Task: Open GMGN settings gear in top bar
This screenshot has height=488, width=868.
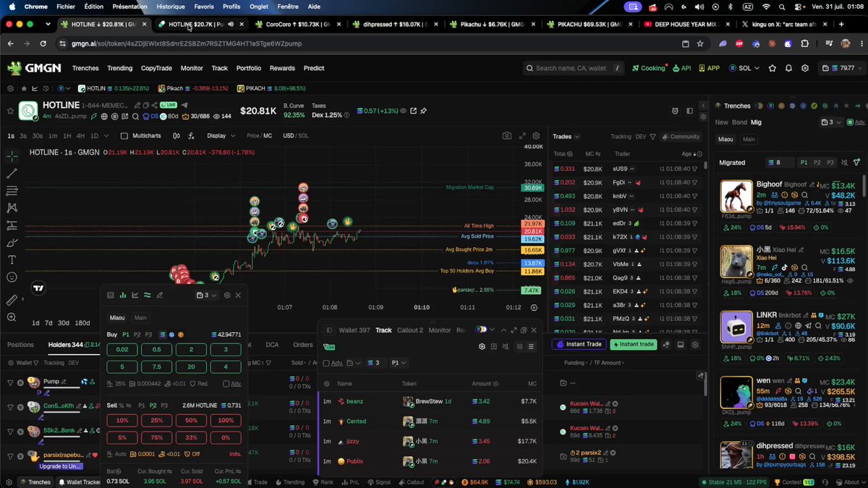Action: pyautogui.click(x=805, y=68)
